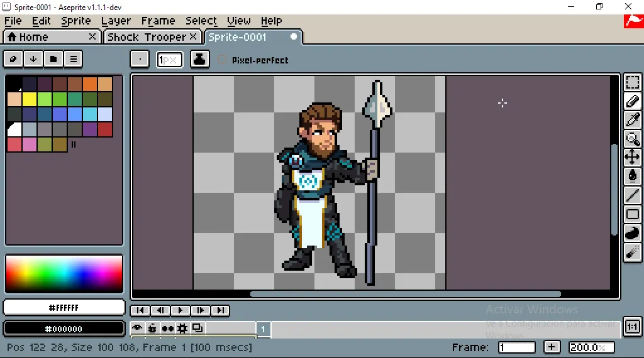644x358 pixels.
Task: Open the Select menu
Action: 201,21
